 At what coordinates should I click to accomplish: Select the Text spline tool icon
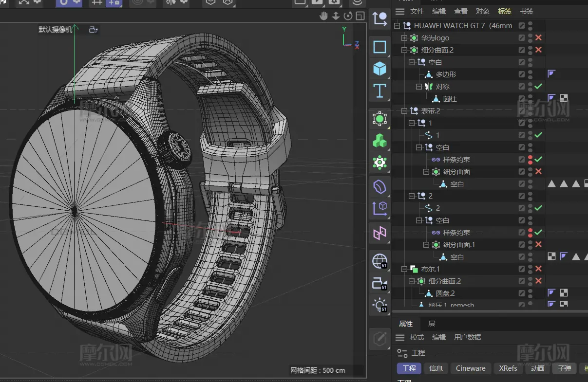coord(379,91)
